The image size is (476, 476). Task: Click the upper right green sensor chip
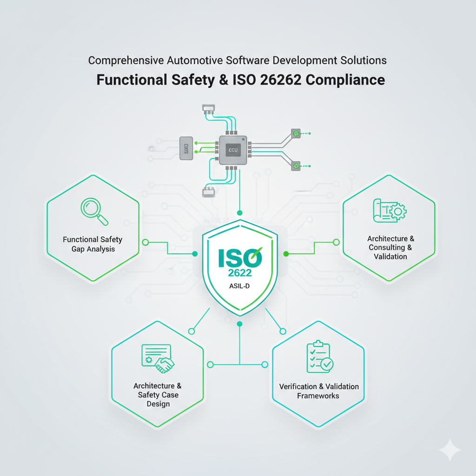pyautogui.click(x=296, y=133)
